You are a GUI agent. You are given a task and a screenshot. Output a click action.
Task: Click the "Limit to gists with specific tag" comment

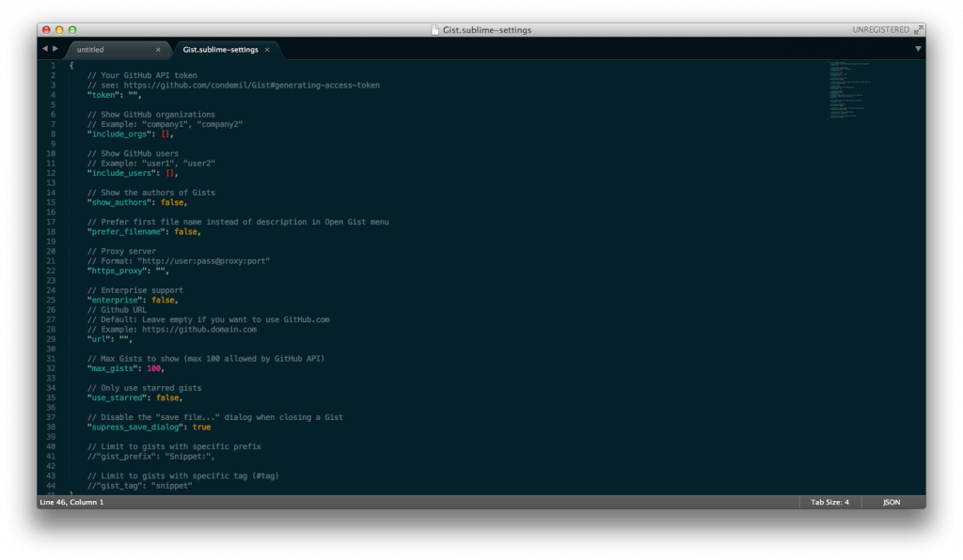183,476
